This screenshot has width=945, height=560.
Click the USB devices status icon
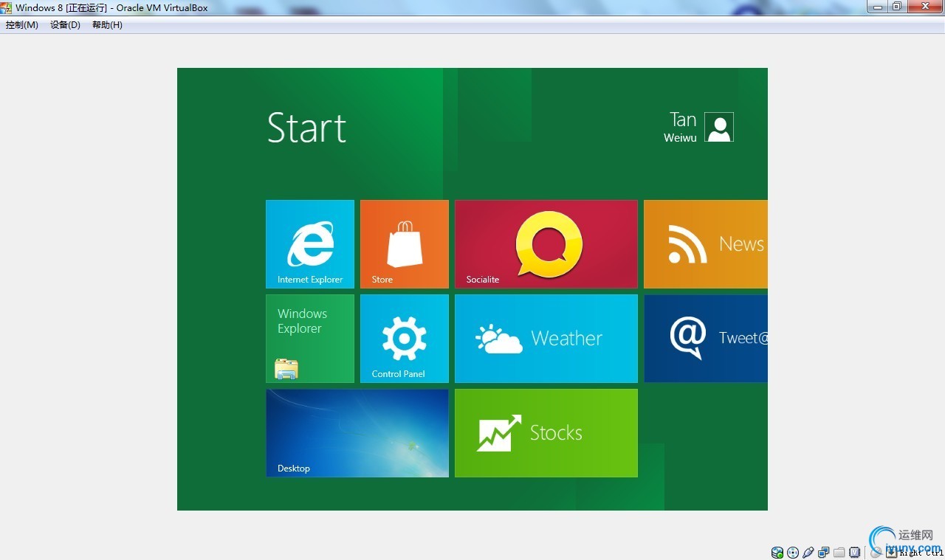(x=808, y=553)
